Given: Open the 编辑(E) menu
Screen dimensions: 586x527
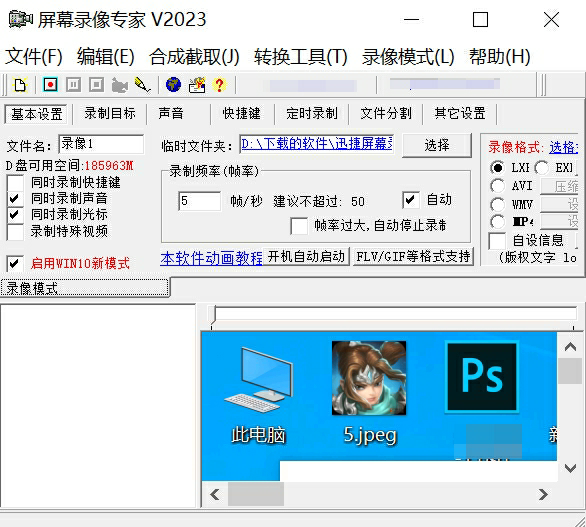Looking at the screenshot, I should coord(105,57).
